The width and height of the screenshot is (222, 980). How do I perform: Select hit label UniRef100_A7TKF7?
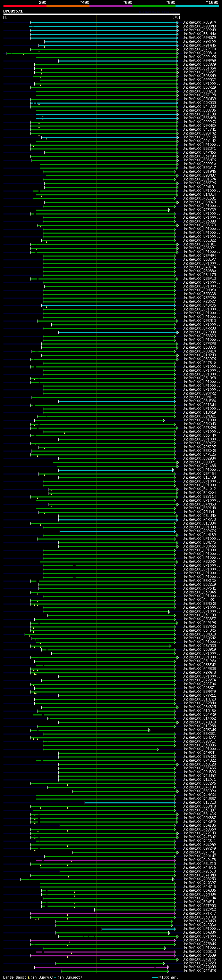[199, 913]
